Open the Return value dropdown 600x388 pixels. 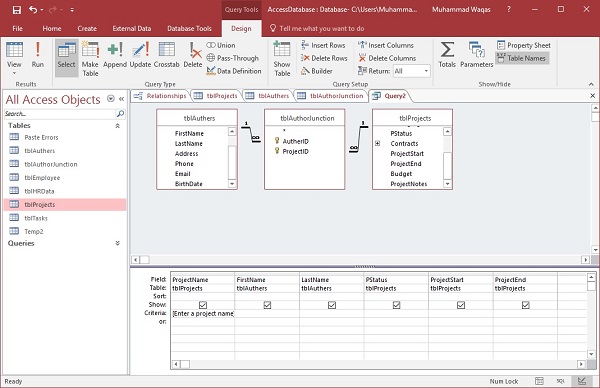pyautogui.click(x=426, y=71)
